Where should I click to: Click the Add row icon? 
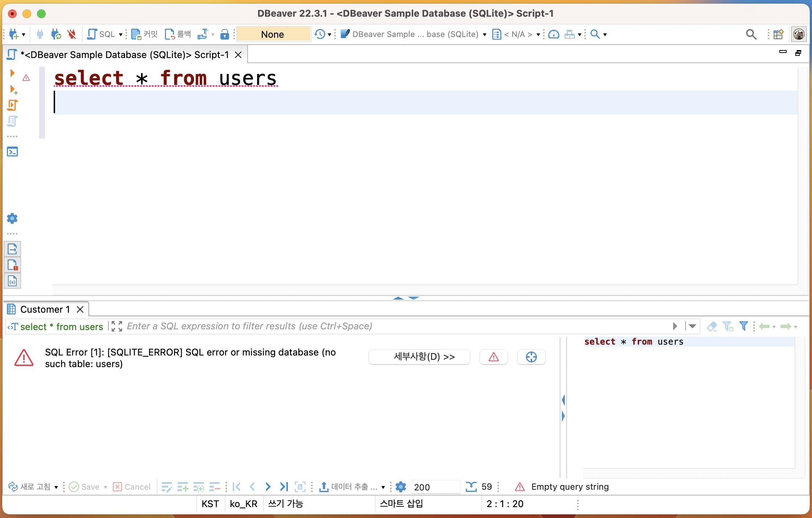[x=183, y=487]
